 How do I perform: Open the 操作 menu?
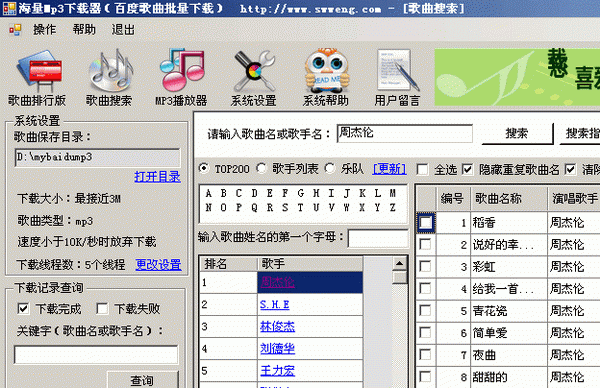coord(44,29)
